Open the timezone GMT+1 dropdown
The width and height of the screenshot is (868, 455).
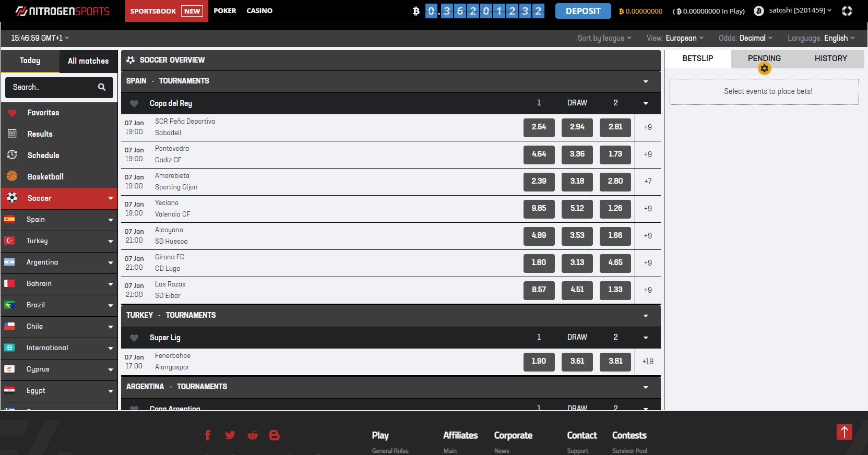pos(40,38)
